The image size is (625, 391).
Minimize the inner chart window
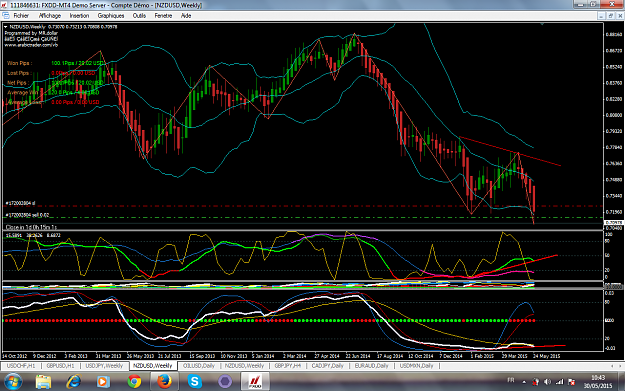pyautogui.click(x=601, y=16)
